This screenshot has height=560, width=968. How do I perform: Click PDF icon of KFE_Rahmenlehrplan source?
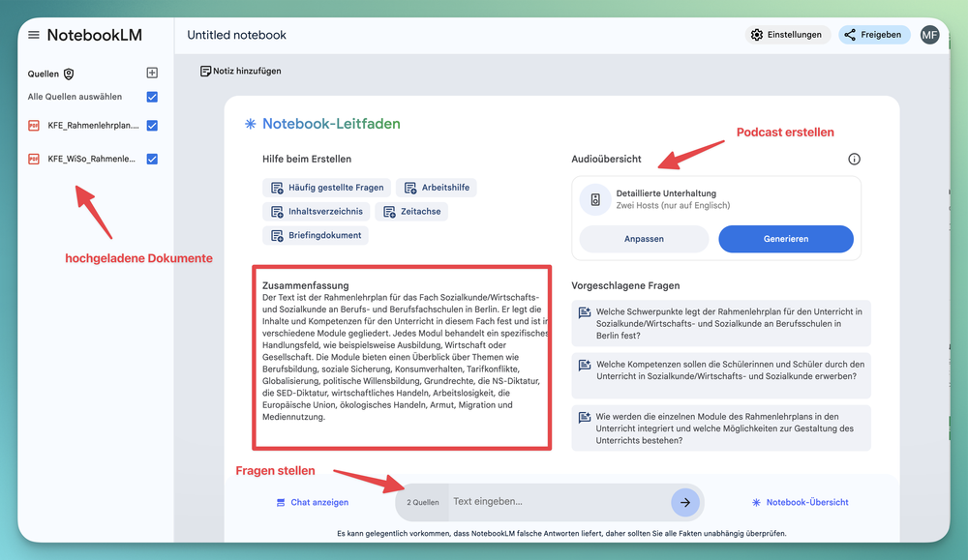34,125
